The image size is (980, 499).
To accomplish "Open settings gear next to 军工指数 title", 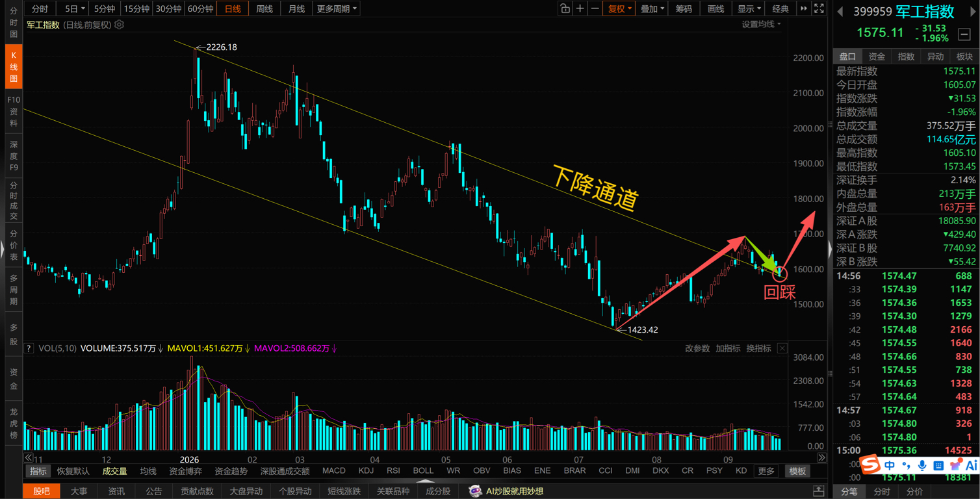I will [x=120, y=25].
